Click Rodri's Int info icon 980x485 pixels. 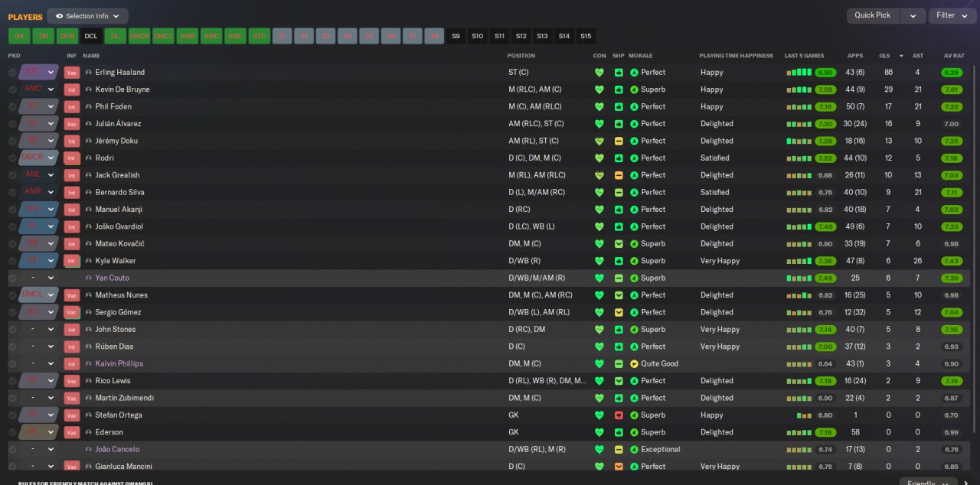pos(72,158)
